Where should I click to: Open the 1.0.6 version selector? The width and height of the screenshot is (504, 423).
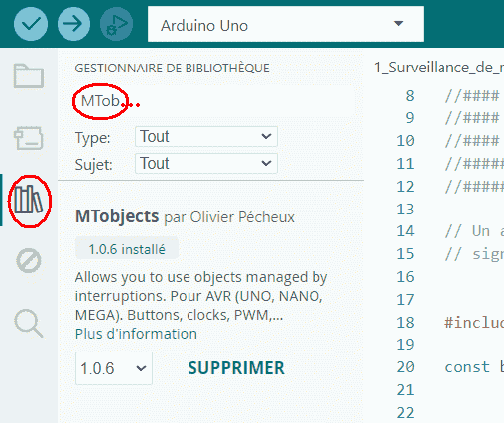tap(114, 368)
